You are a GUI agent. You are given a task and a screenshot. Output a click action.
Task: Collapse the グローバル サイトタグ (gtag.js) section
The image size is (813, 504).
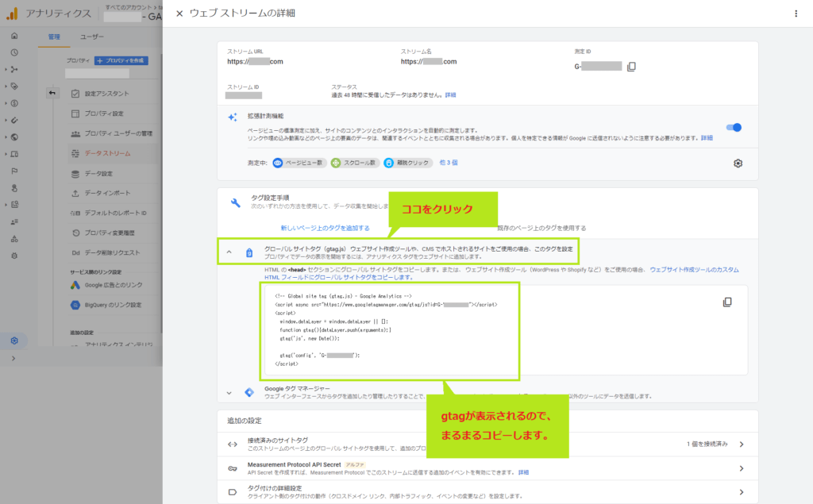coord(229,252)
